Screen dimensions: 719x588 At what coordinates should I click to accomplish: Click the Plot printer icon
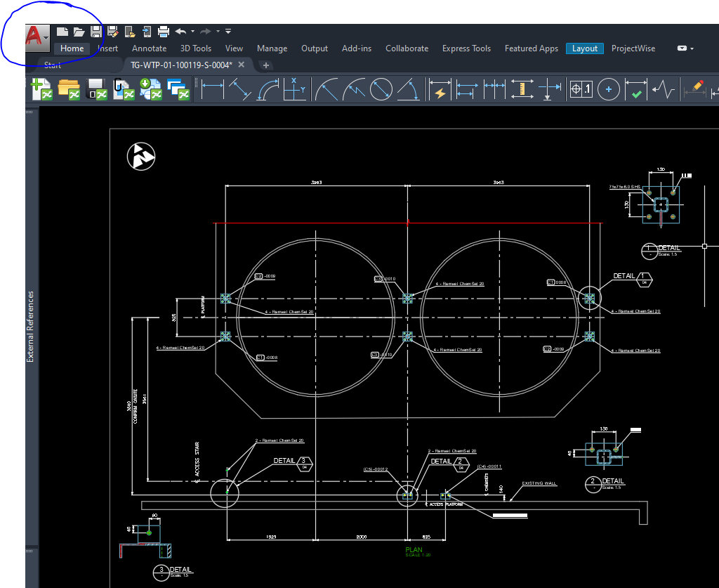coord(163,32)
